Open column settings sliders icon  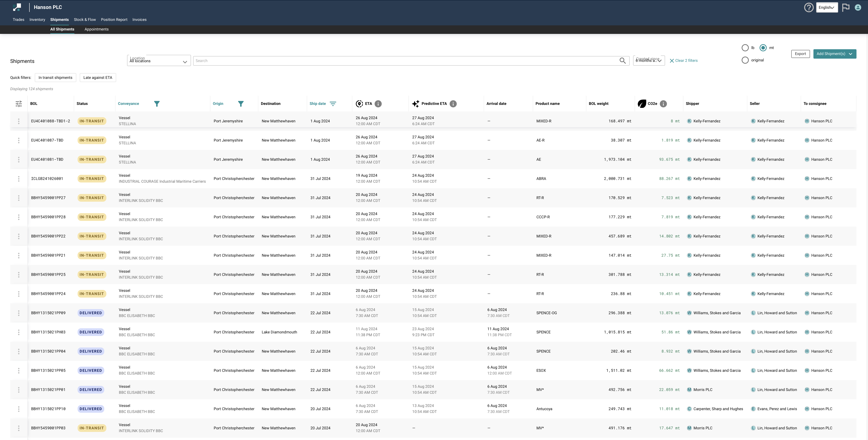tap(19, 104)
